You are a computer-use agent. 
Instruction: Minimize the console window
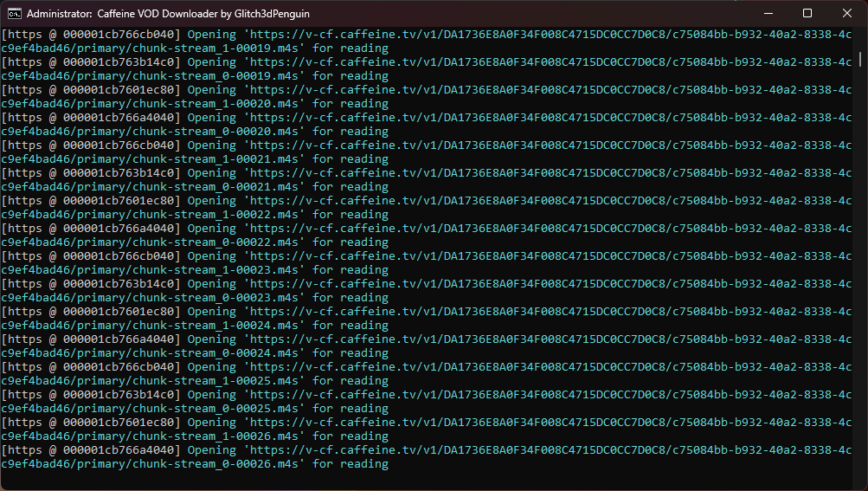(x=768, y=13)
